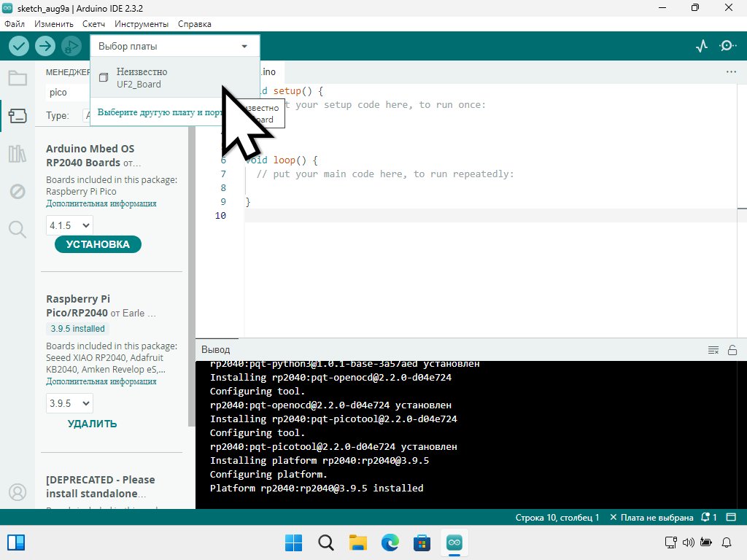Click Строка 10, столбец 1 status
Viewport: 747px width, 560px height.
[x=557, y=517]
